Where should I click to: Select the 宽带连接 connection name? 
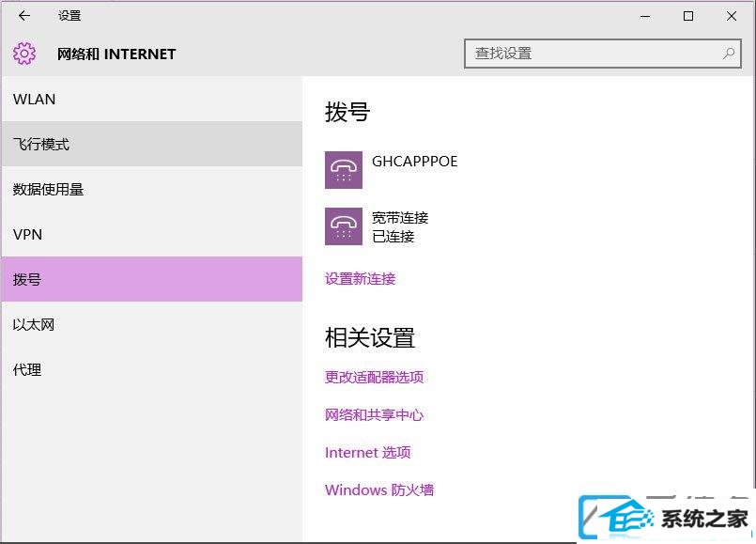coord(400,218)
